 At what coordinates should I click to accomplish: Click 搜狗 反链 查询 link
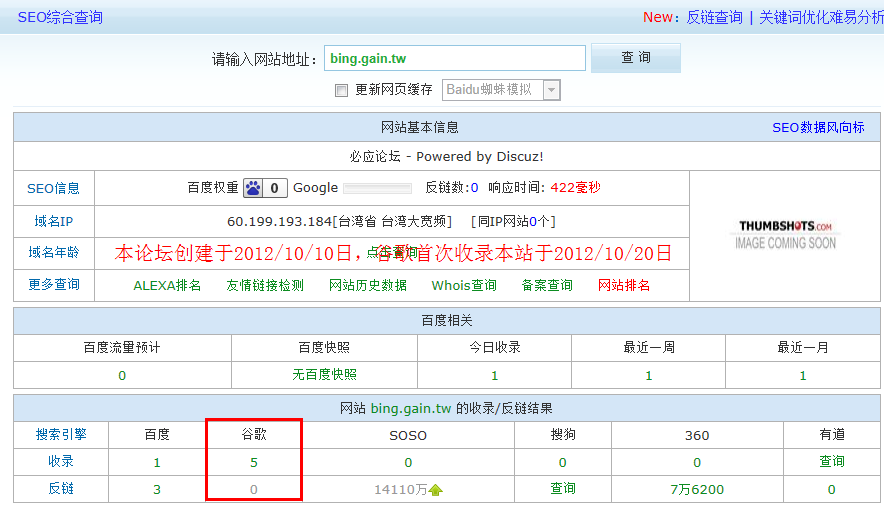(563, 489)
